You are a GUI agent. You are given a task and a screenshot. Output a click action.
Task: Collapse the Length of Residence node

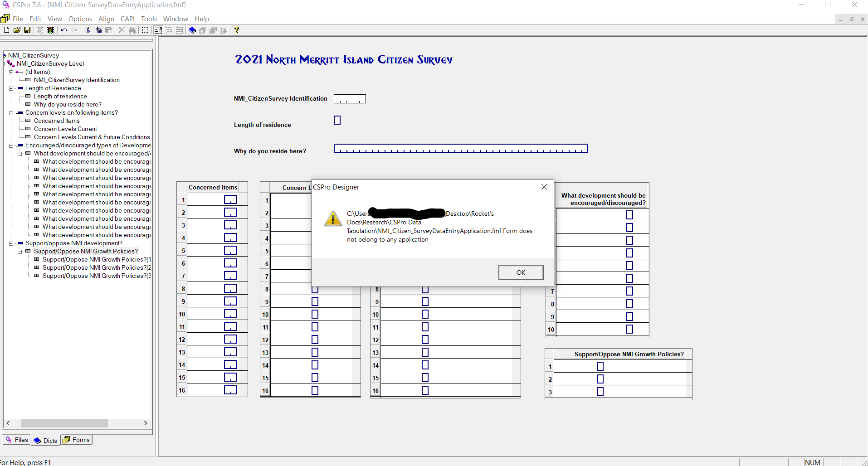click(x=11, y=88)
